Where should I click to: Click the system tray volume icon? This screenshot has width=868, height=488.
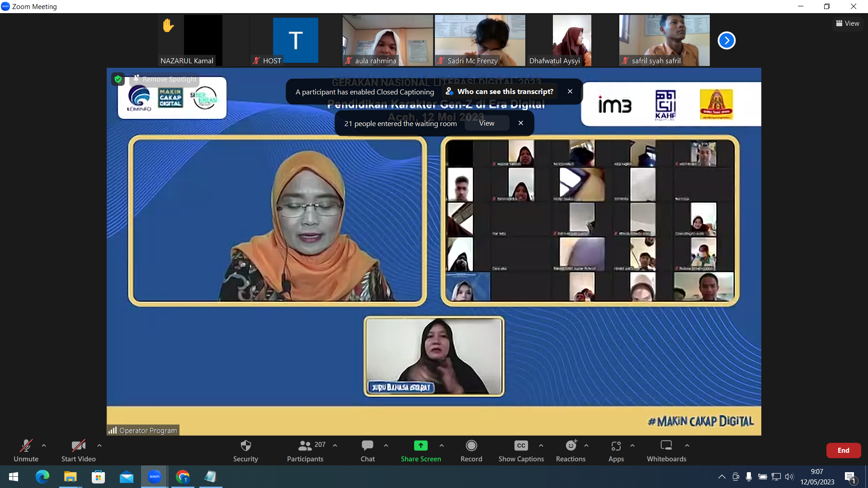click(x=789, y=477)
